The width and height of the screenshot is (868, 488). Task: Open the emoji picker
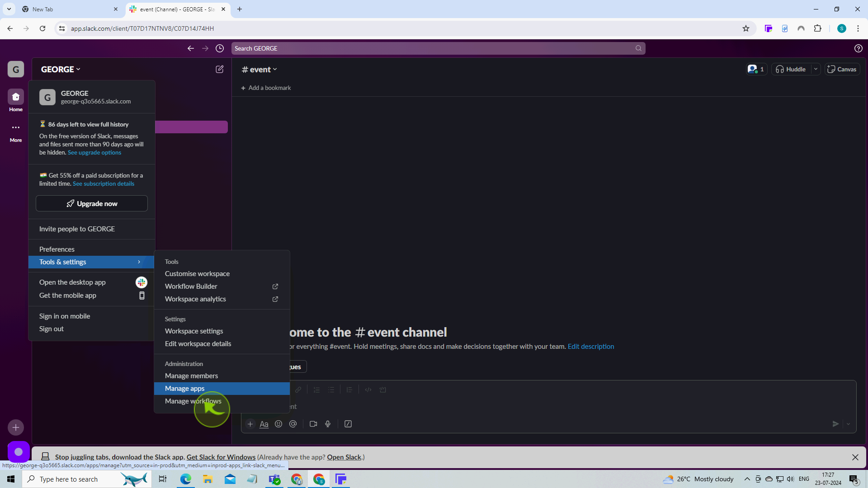coord(278,424)
